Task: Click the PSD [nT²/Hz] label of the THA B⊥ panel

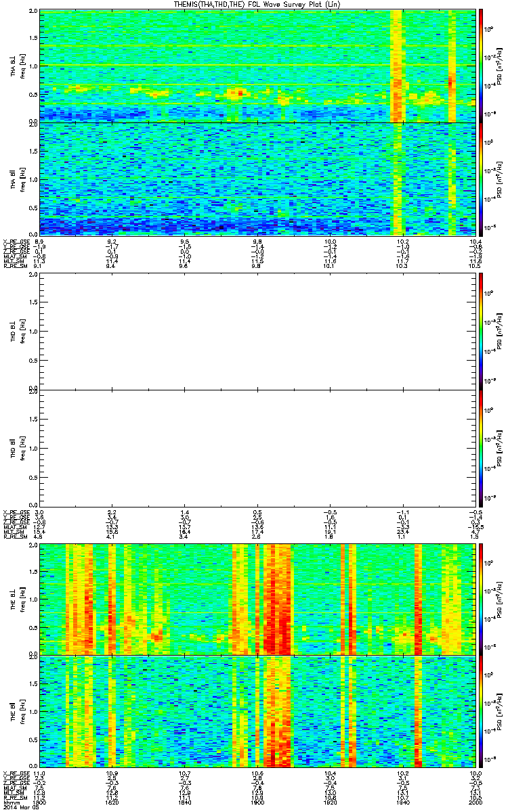Action: [499, 65]
